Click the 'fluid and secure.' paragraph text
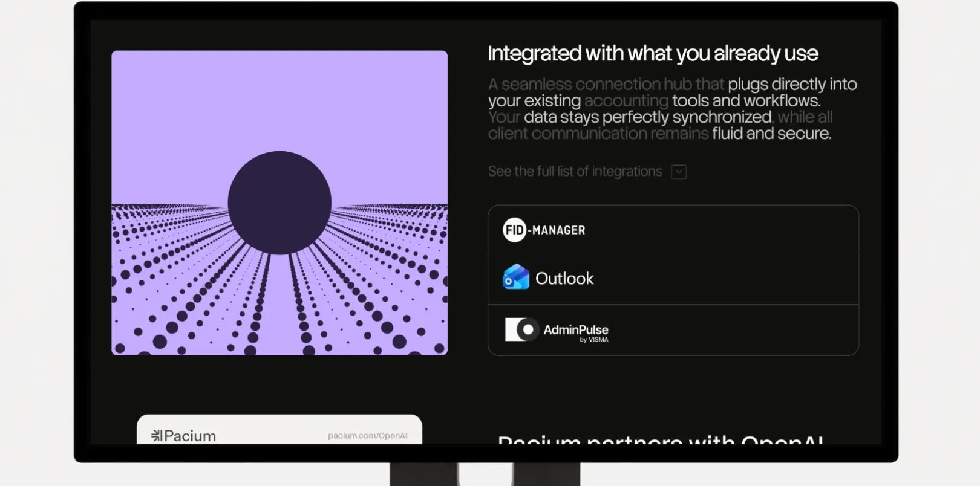 click(771, 134)
